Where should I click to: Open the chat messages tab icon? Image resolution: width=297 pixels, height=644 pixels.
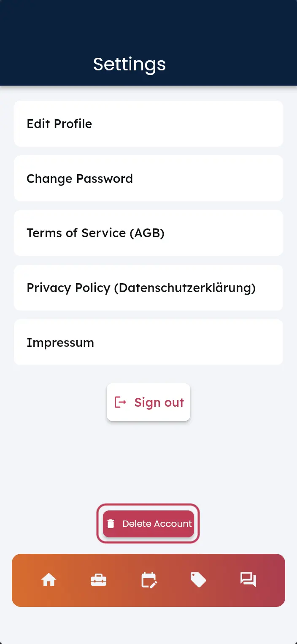tap(248, 580)
